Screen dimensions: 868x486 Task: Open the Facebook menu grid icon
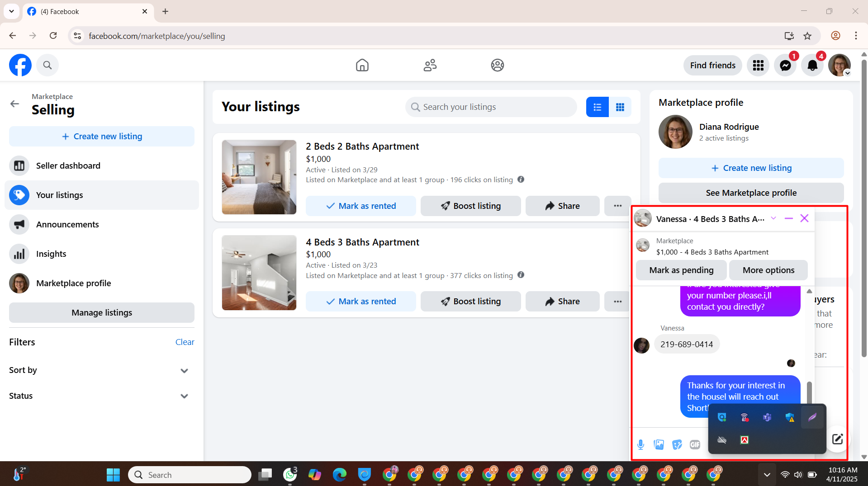pos(758,66)
